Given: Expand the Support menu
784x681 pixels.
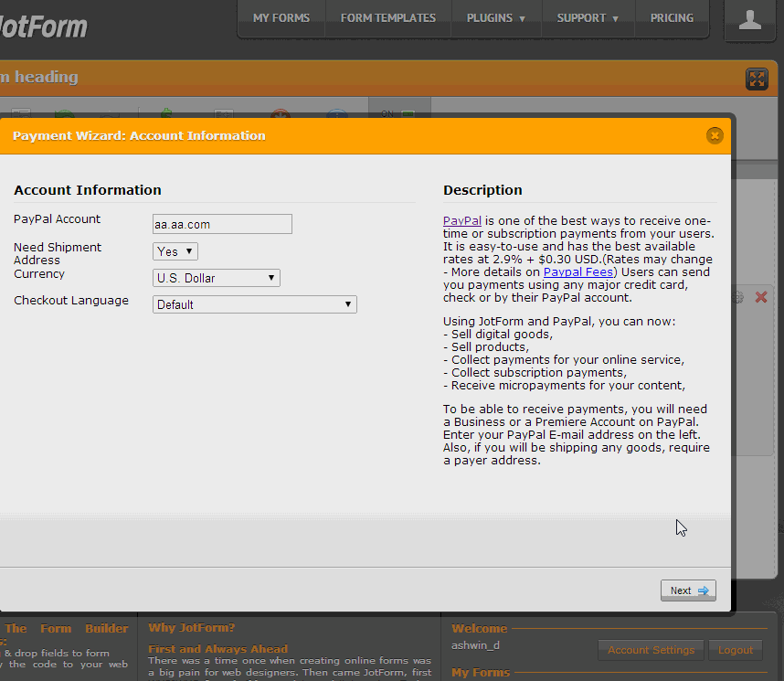Looking at the screenshot, I should (x=588, y=18).
